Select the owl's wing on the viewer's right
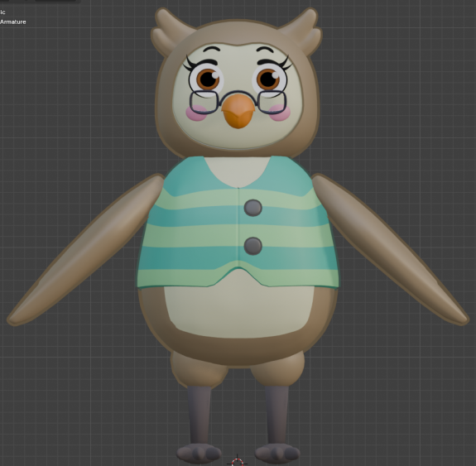This screenshot has width=476, height=466. pyautogui.click(x=390, y=249)
